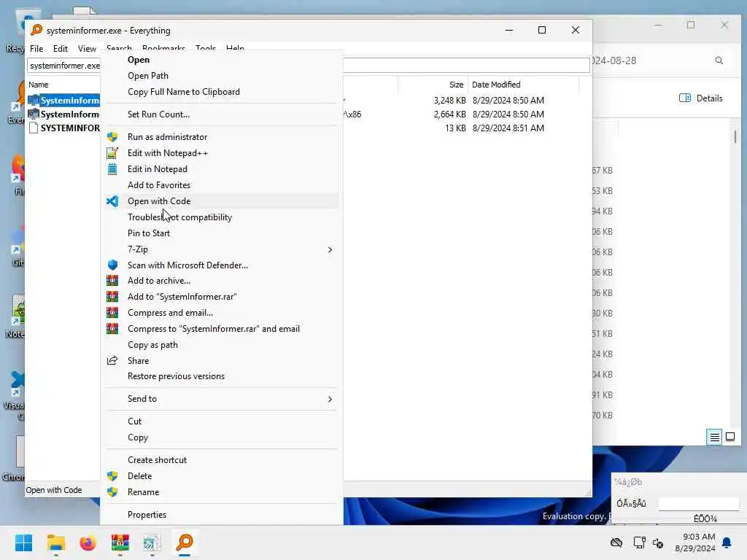Open the View menu in Everything
The width and height of the screenshot is (747, 560).
pos(87,49)
